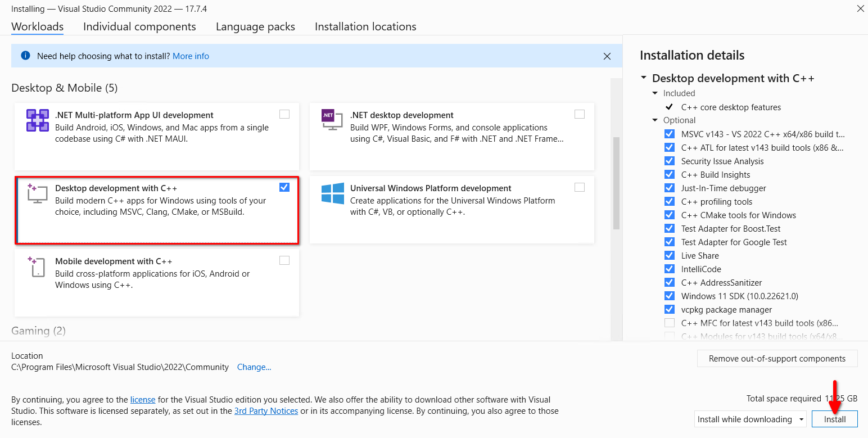Check C++ MFC for latest v143
This screenshot has height=438, width=868.
669,323
